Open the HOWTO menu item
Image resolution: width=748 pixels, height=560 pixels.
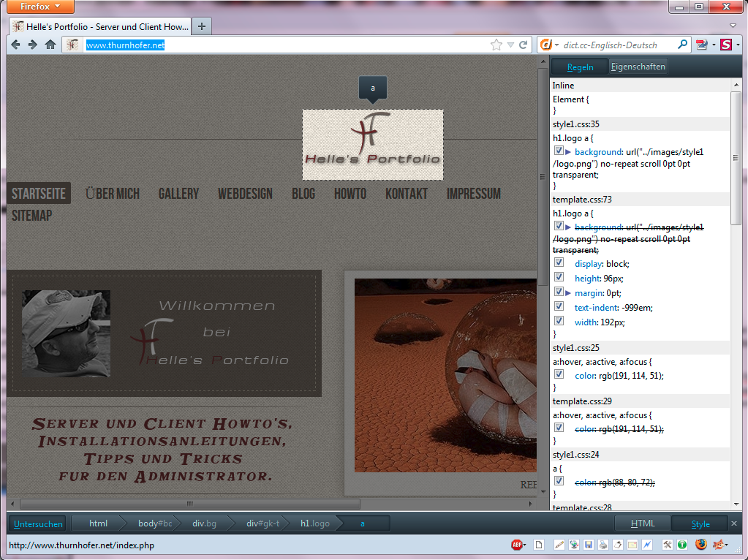[350, 194]
